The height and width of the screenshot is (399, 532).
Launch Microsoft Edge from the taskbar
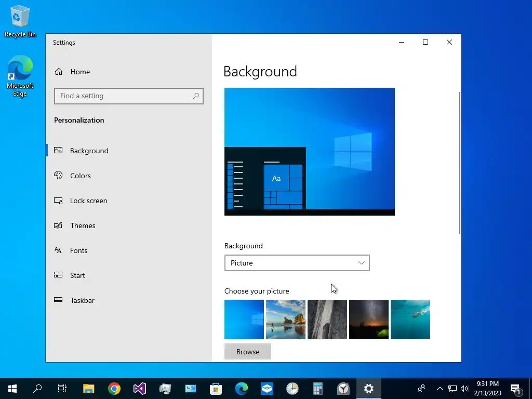pyautogui.click(x=242, y=389)
